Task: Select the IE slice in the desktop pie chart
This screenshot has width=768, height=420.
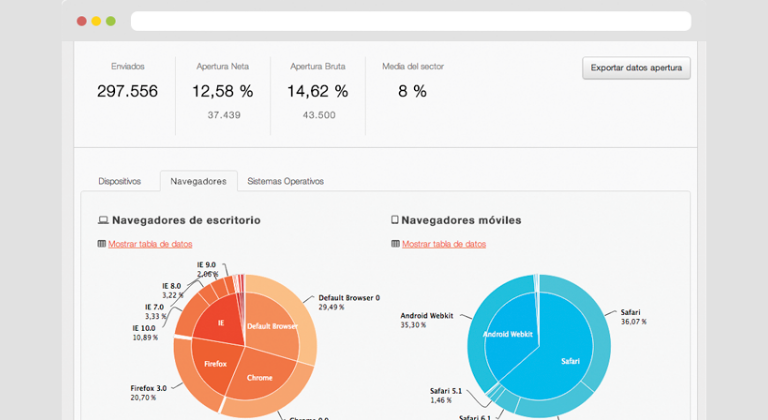Action: pos(222,322)
